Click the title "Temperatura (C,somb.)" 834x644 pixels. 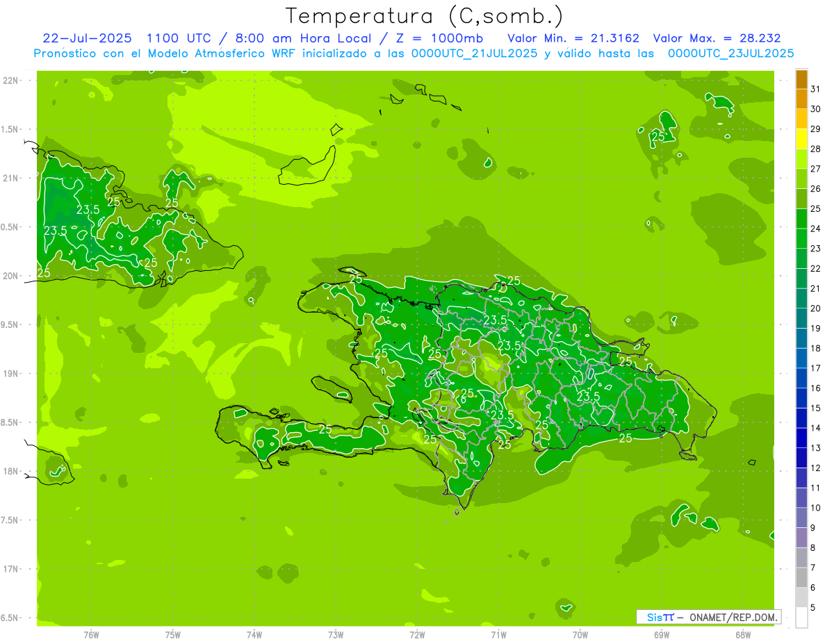425,17
